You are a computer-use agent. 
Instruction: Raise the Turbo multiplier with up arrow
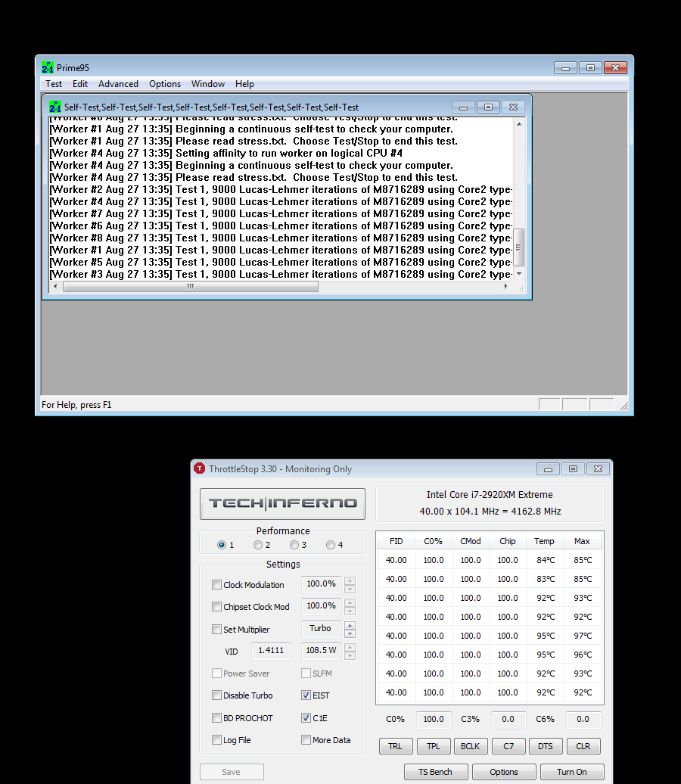click(x=350, y=625)
